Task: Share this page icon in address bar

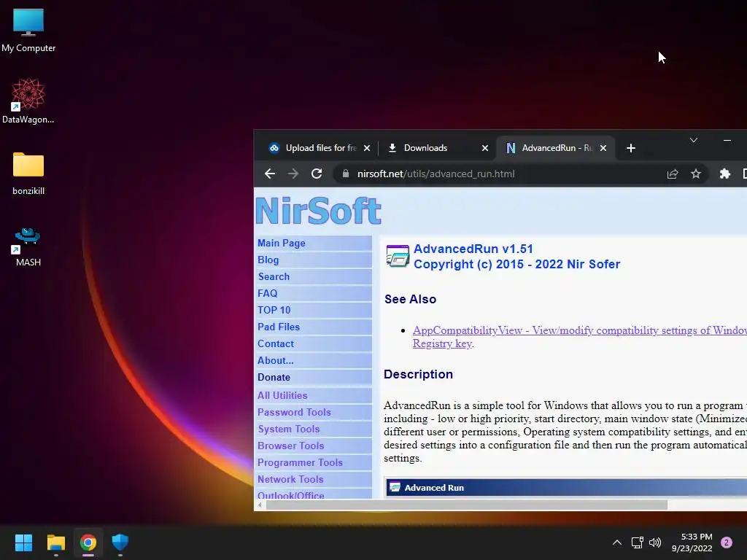Action: point(673,174)
